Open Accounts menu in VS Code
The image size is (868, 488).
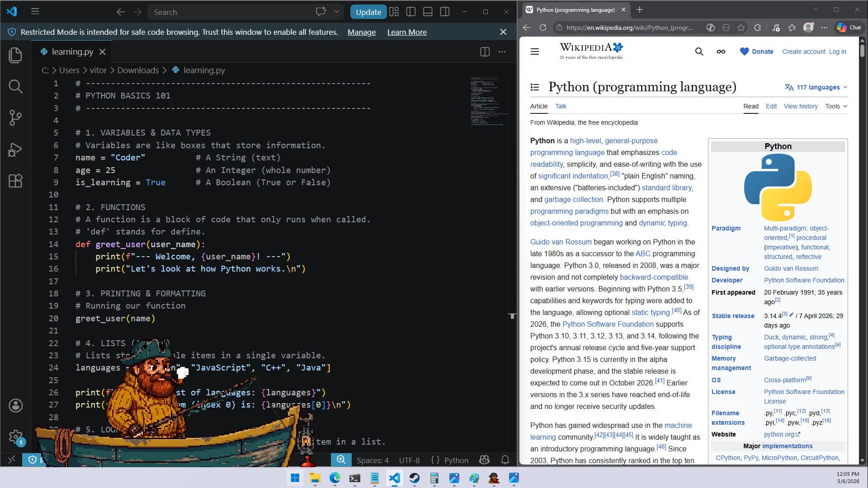(x=15, y=405)
